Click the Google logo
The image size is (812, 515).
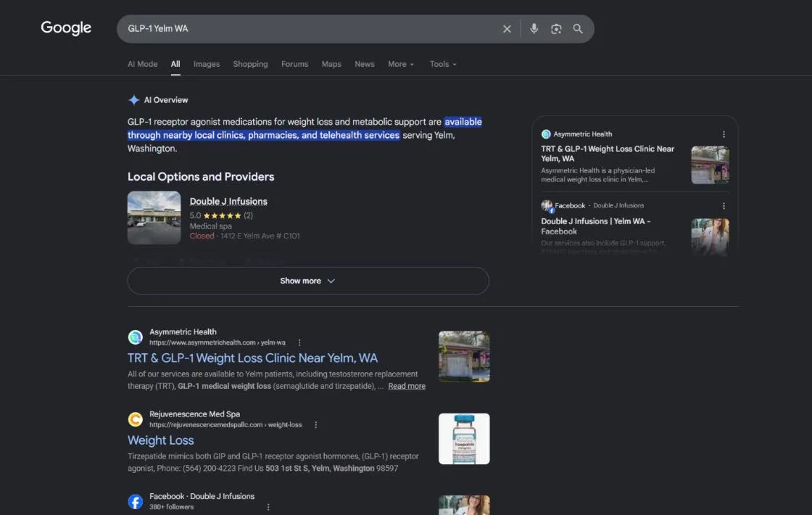(x=66, y=28)
